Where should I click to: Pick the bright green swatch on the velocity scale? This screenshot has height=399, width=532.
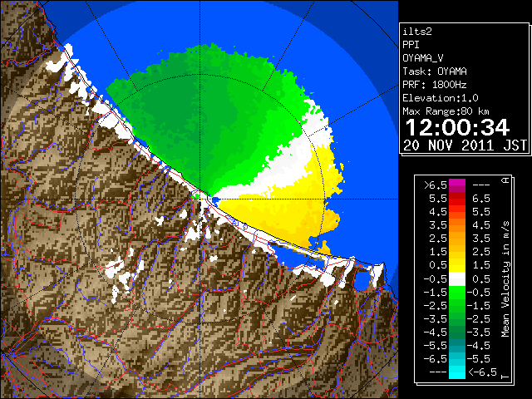tap(457, 293)
